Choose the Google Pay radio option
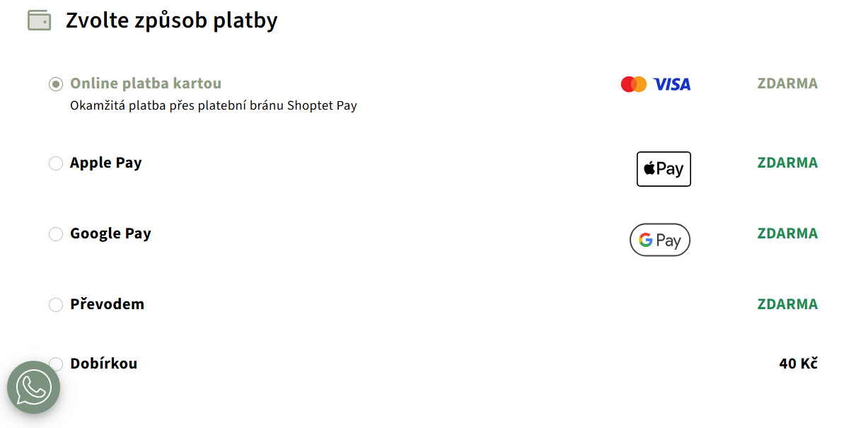 pos(56,234)
